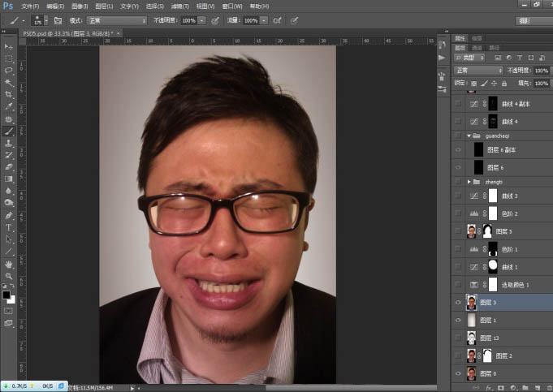Viewport: 553px width, 392px height.
Task: Switch to the 通道 channels tab
Action: tap(477, 48)
